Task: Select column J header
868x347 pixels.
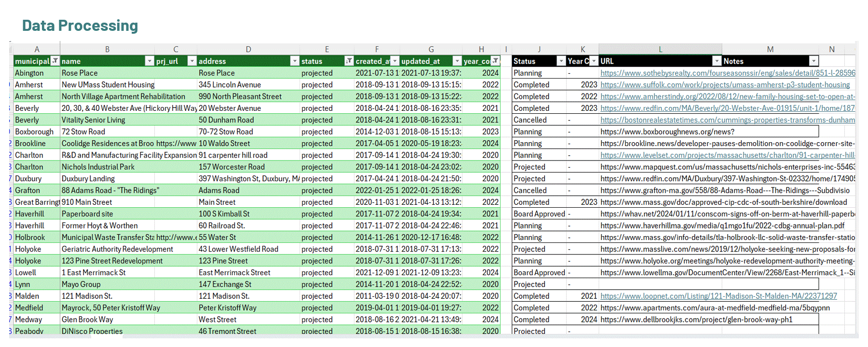Action: (539, 49)
